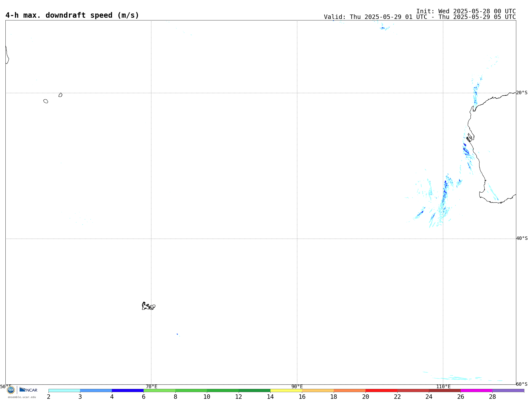Click the 60°S latitude label

[522, 384]
